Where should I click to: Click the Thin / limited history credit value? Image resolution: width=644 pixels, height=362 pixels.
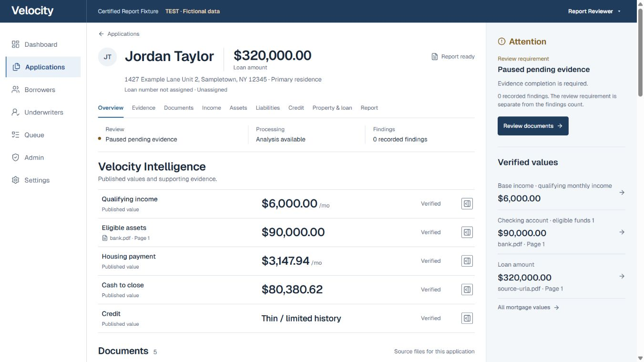point(301,318)
